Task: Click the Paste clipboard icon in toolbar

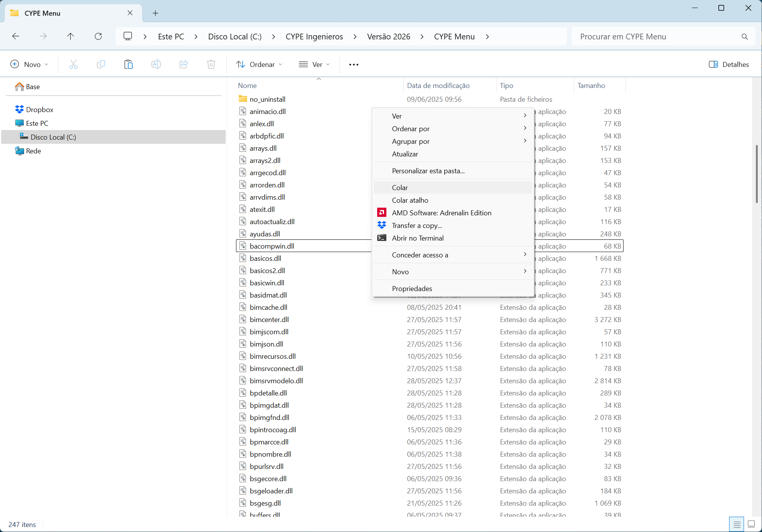Action: pos(129,64)
